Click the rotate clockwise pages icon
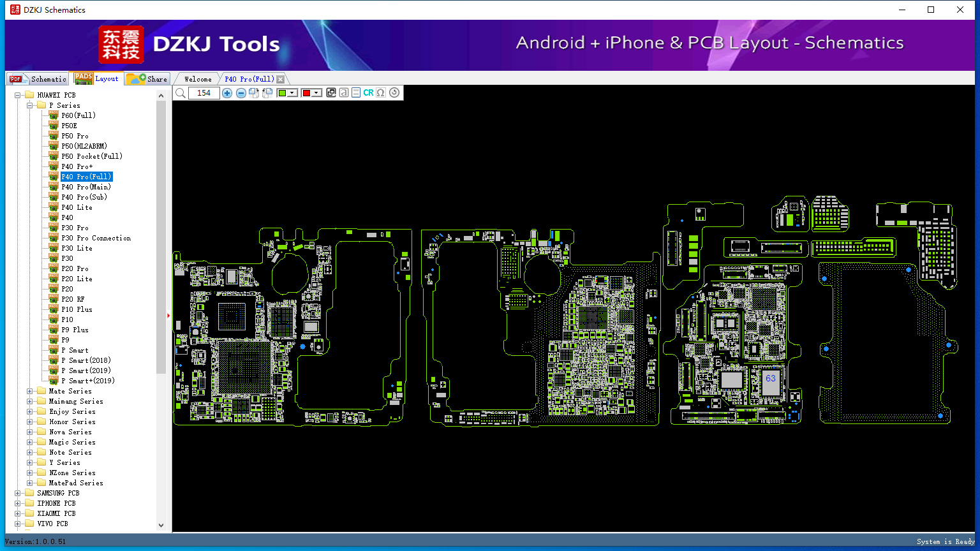The width and height of the screenshot is (980, 551). click(x=254, y=93)
